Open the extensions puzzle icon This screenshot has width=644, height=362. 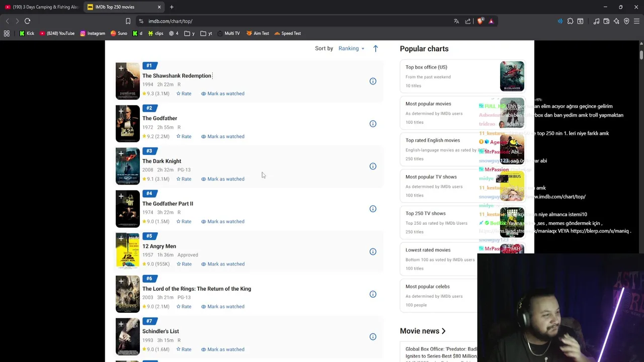570,21
